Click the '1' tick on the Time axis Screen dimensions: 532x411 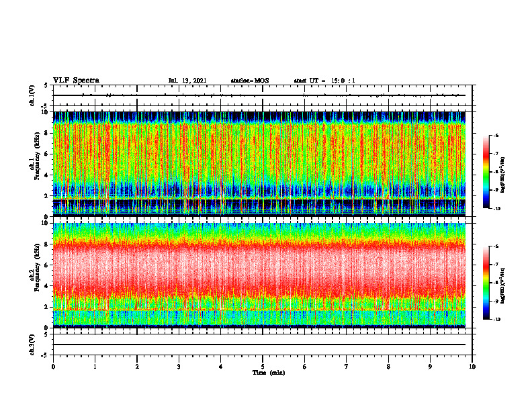(x=95, y=367)
